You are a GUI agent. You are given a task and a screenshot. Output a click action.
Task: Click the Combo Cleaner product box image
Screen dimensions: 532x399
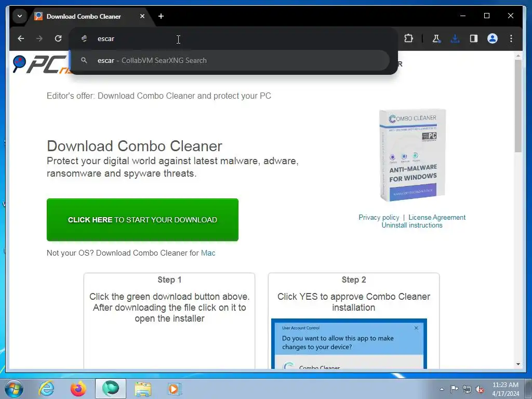pos(412,155)
